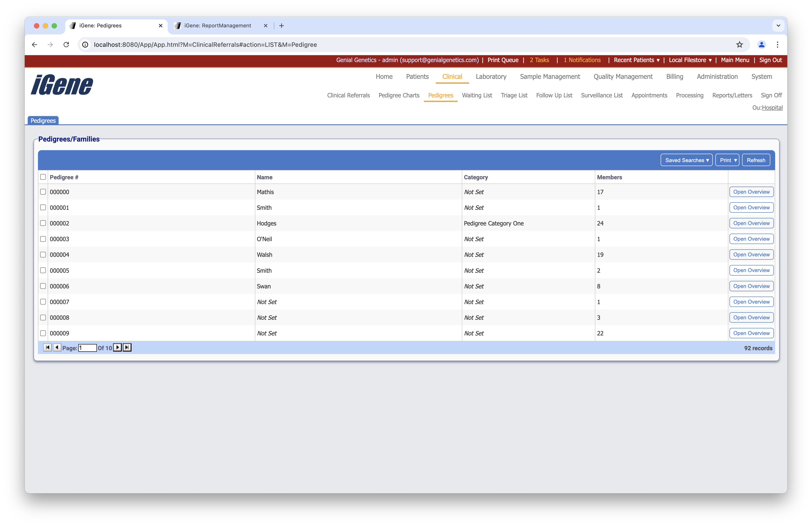
Task: Go to previous page of records
Action: 57,348
